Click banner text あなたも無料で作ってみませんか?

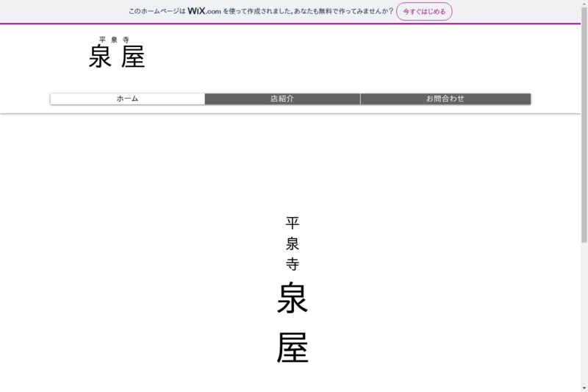tap(348, 12)
